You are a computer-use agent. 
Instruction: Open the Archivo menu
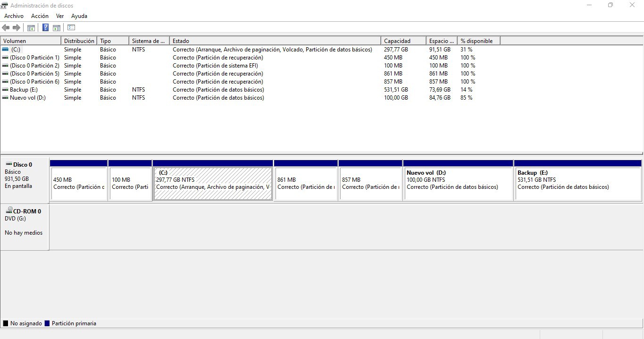pyautogui.click(x=14, y=16)
